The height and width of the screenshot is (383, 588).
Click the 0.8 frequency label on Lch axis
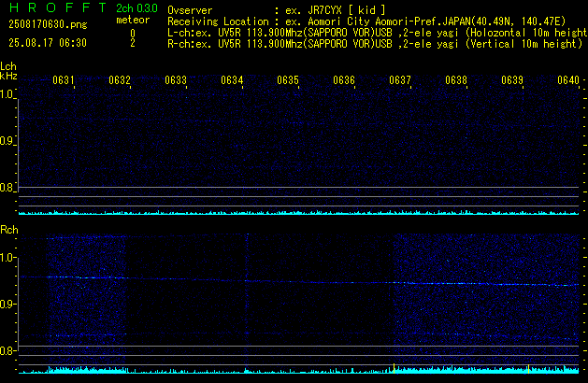7,188
